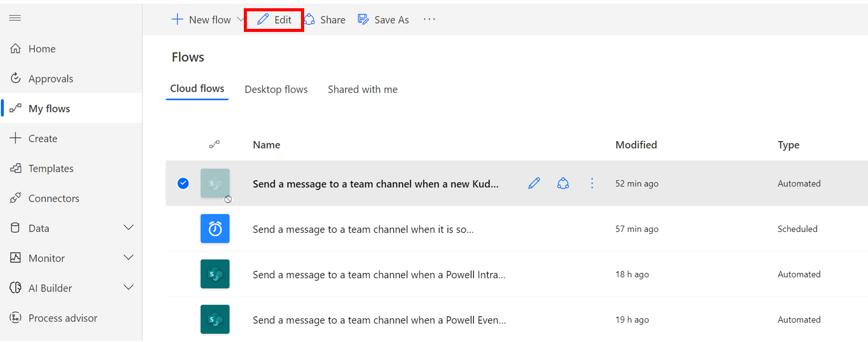Click the 'Automated' type cell in the Kud... row
Image resolution: width=868 pixels, height=342 pixels.
(799, 183)
